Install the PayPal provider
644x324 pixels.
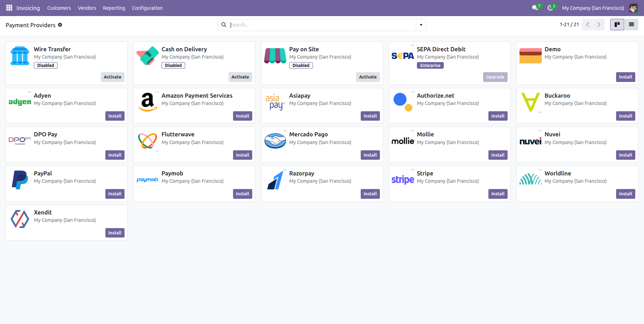tap(115, 194)
